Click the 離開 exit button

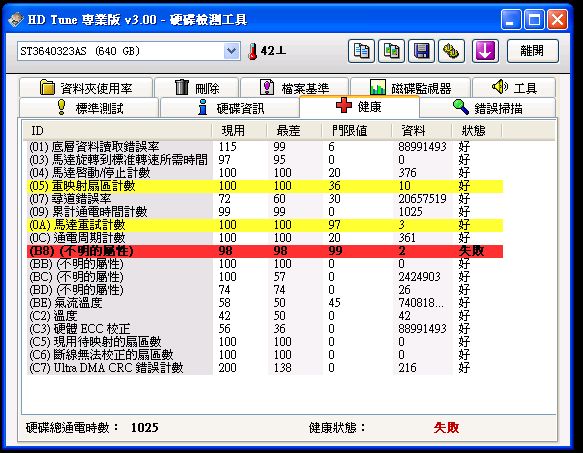click(x=532, y=51)
